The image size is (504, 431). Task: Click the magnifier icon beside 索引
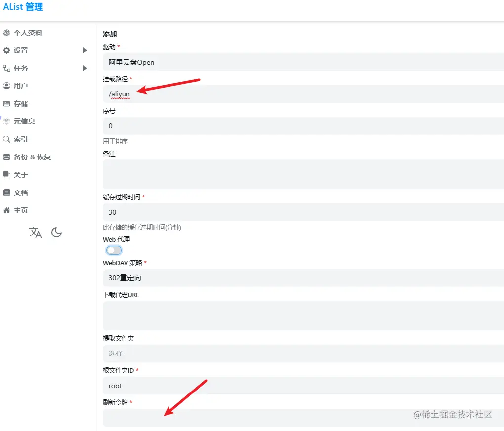coord(6,139)
